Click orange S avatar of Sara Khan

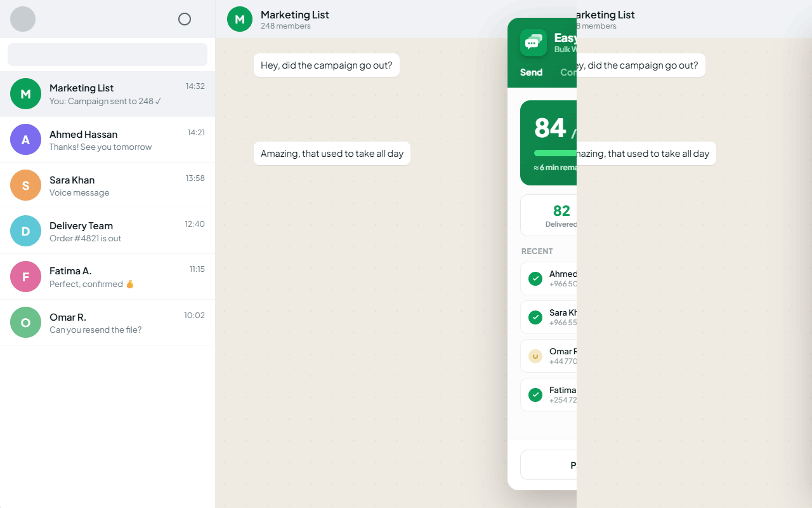pyautogui.click(x=25, y=185)
